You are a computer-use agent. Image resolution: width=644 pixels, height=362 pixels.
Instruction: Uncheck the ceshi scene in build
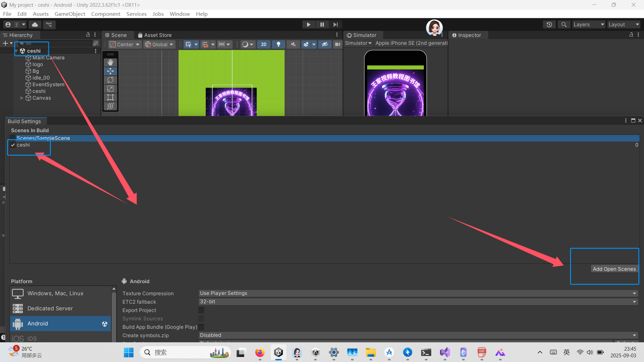(13, 145)
